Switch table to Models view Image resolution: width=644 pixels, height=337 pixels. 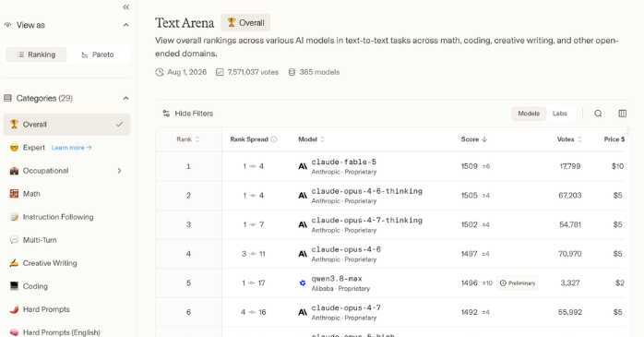529,114
